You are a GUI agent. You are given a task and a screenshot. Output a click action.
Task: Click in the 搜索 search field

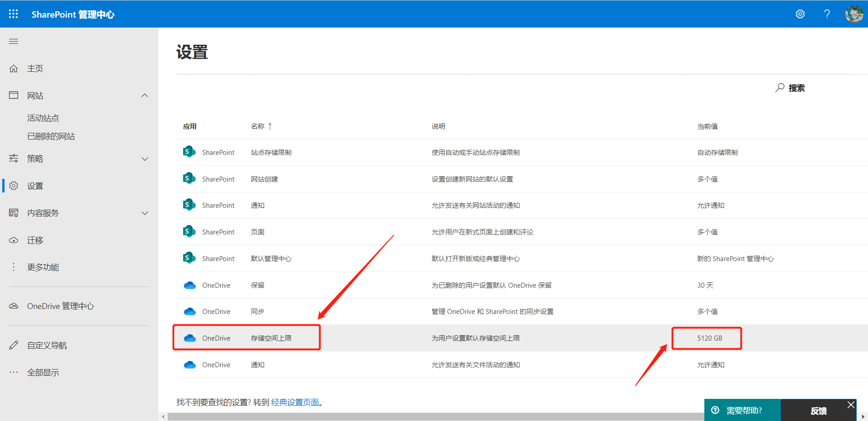tap(797, 88)
